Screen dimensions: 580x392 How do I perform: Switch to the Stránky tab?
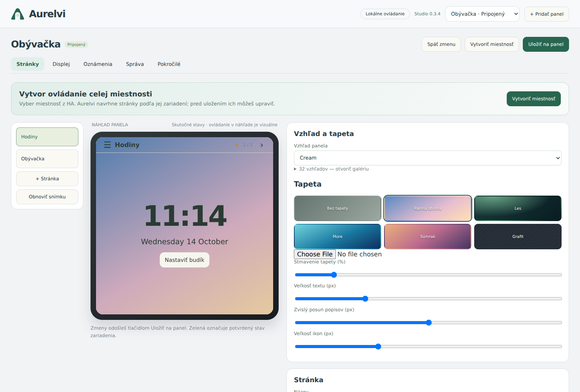(x=27, y=64)
